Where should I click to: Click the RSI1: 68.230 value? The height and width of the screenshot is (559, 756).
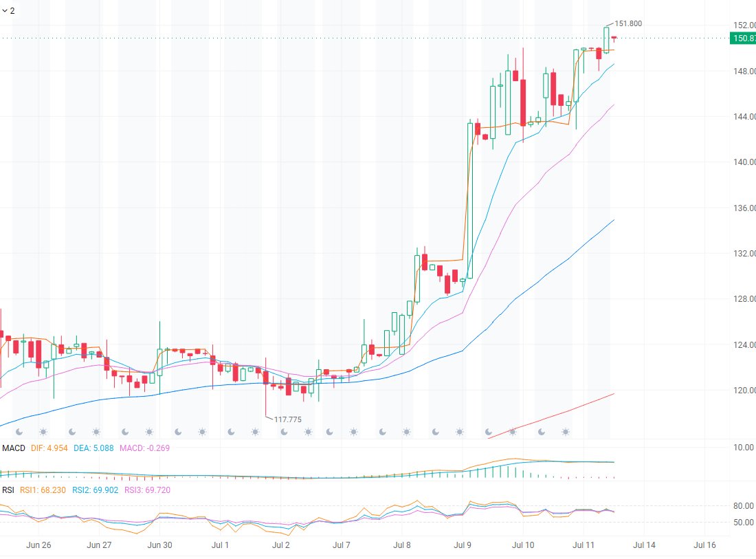click(43, 490)
